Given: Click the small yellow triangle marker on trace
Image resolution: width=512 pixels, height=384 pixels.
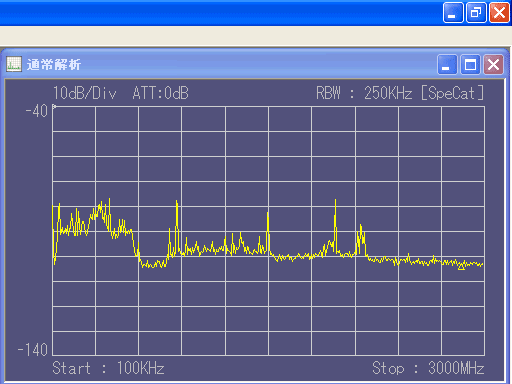Looking at the screenshot, I should (x=461, y=266).
